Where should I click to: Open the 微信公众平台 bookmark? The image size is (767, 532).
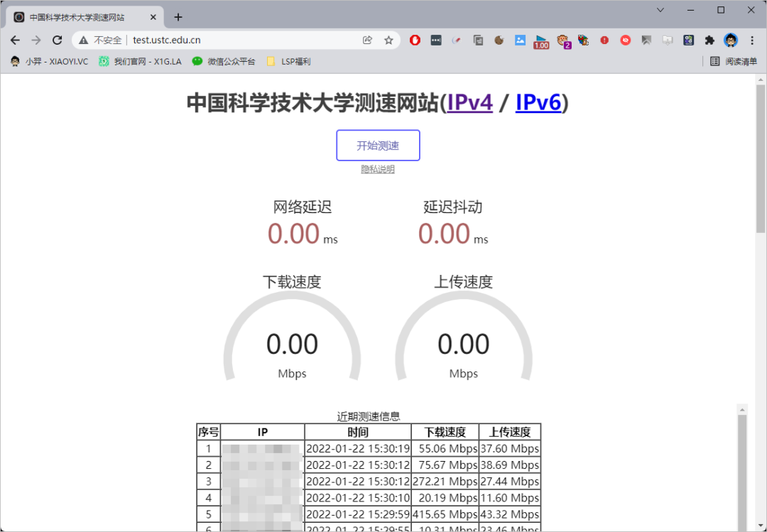click(x=224, y=61)
